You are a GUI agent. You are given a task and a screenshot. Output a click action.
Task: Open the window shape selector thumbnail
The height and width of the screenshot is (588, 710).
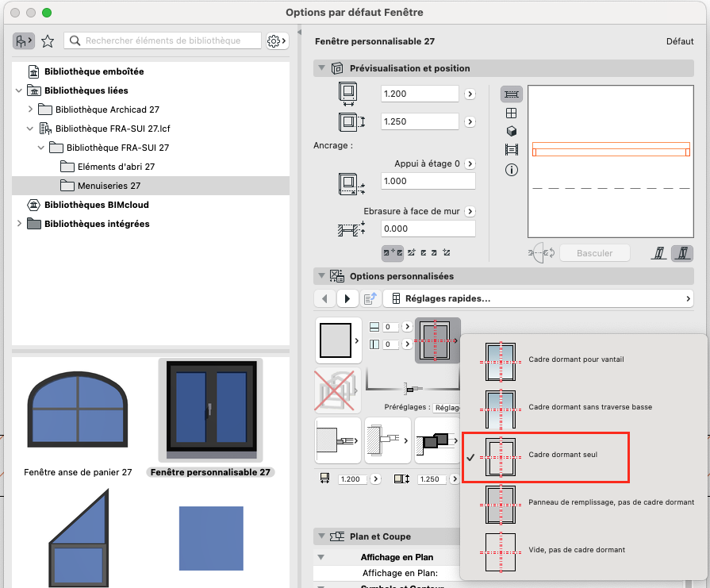coord(338,340)
